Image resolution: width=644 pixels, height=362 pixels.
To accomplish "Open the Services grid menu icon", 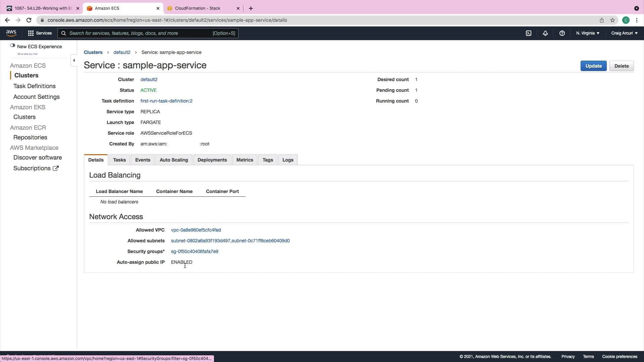I will pyautogui.click(x=31, y=33).
